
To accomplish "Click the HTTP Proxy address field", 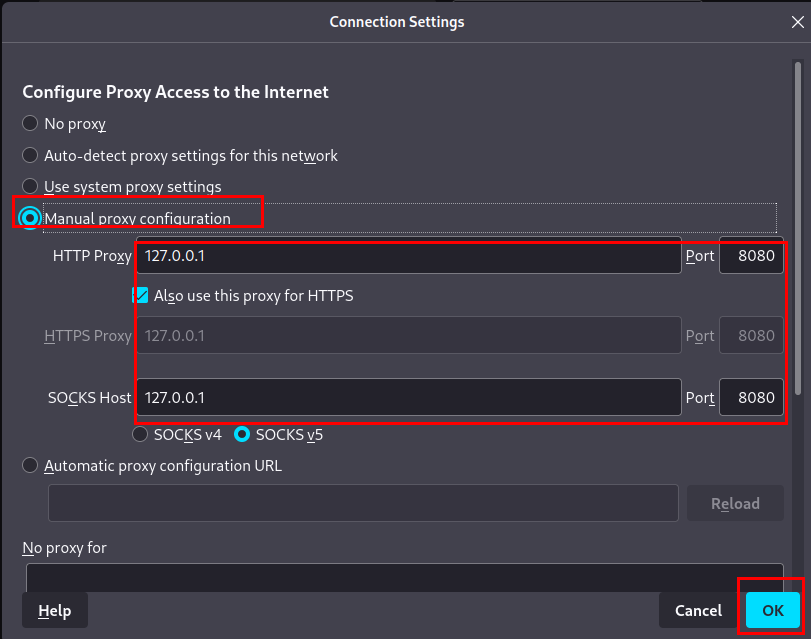I will (x=408, y=256).
